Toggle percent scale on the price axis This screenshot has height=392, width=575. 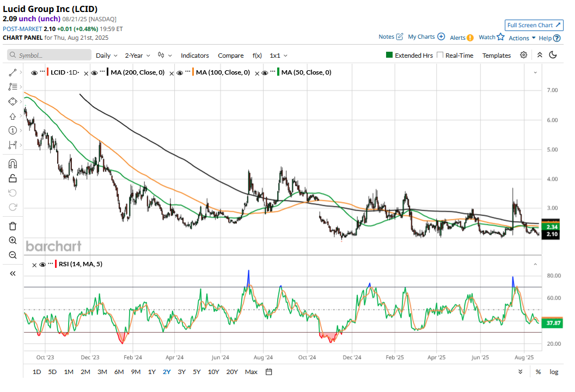tap(538, 372)
